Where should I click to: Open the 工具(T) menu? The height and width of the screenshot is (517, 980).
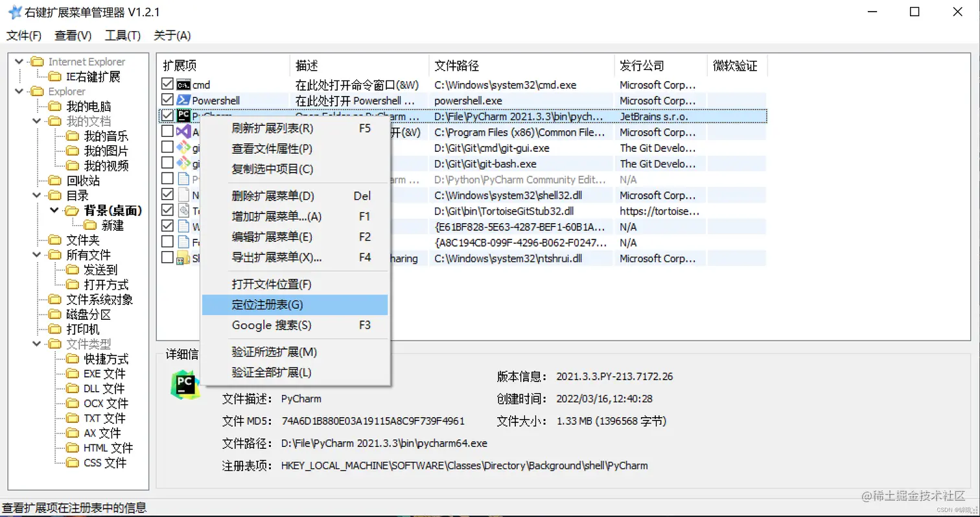point(123,36)
